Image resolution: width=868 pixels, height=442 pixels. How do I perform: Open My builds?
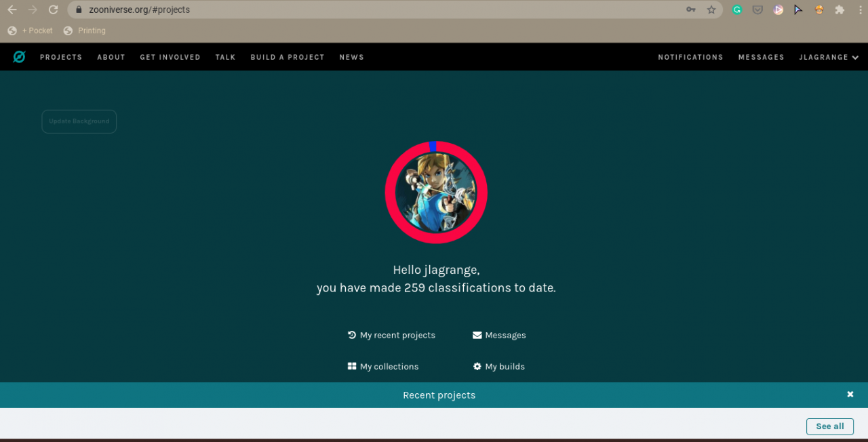[x=499, y=366]
